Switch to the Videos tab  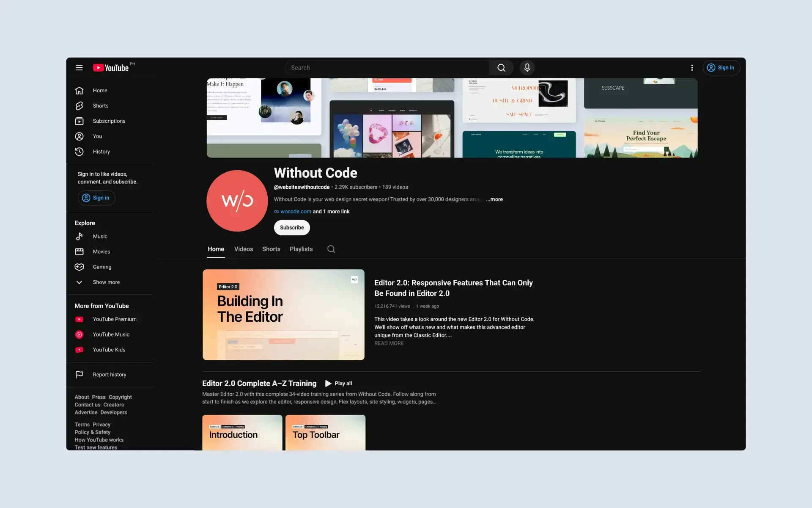(244, 249)
